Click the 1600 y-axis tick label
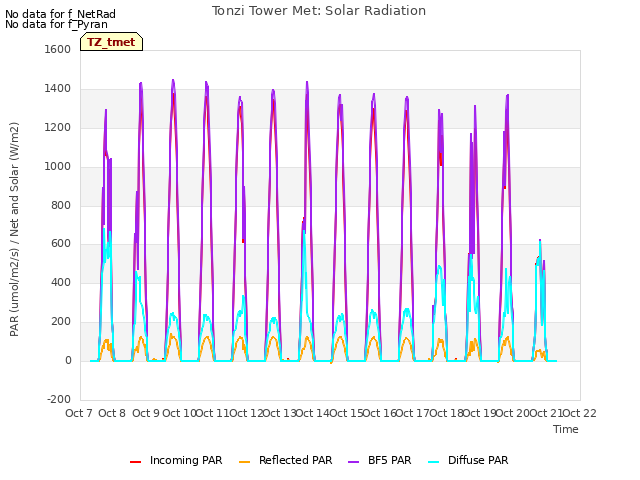The image size is (640, 480). [x=58, y=49]
